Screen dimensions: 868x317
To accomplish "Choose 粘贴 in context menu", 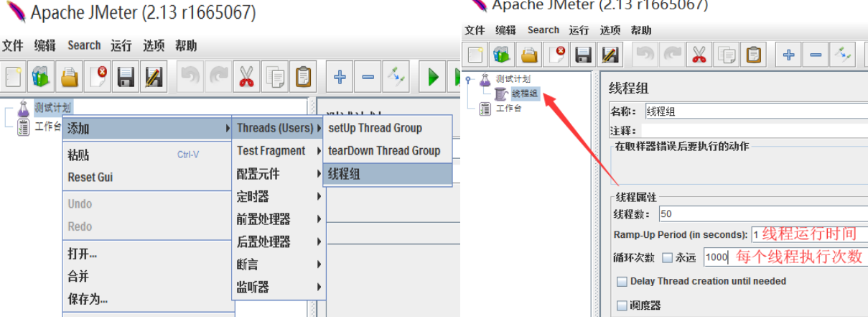I will 148,155.
